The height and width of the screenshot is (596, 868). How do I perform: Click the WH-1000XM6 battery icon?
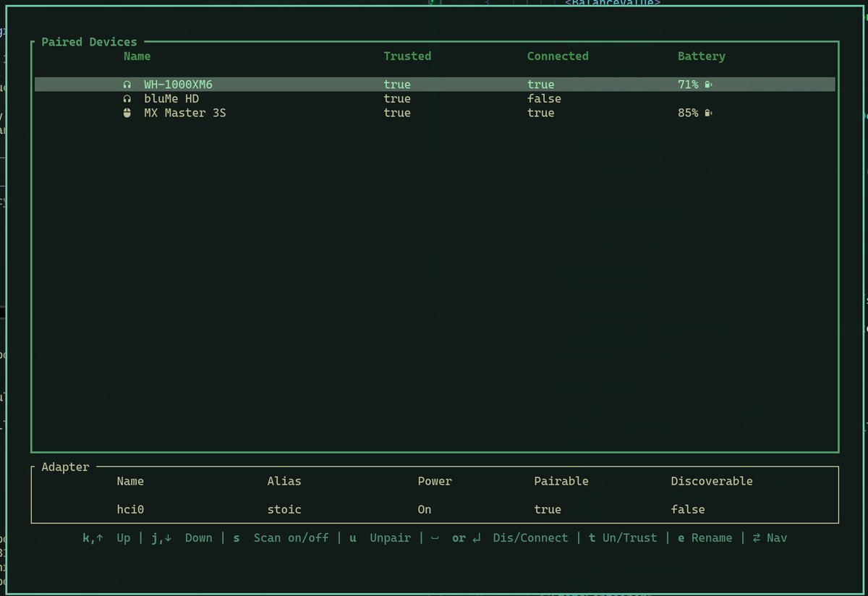708,85
